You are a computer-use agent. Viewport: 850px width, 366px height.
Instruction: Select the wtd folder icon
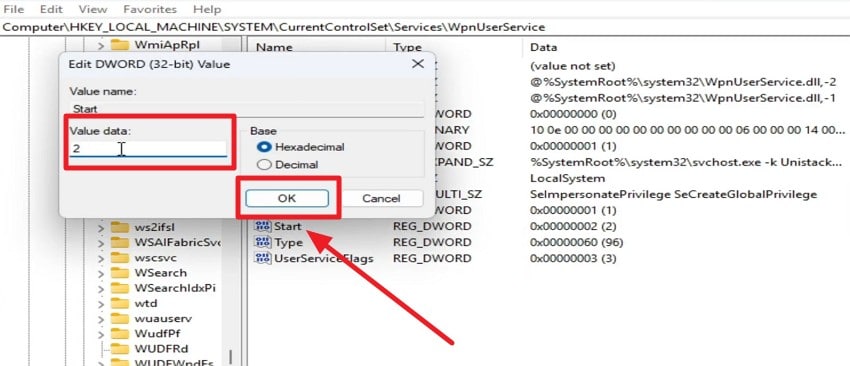click(120, 303)
